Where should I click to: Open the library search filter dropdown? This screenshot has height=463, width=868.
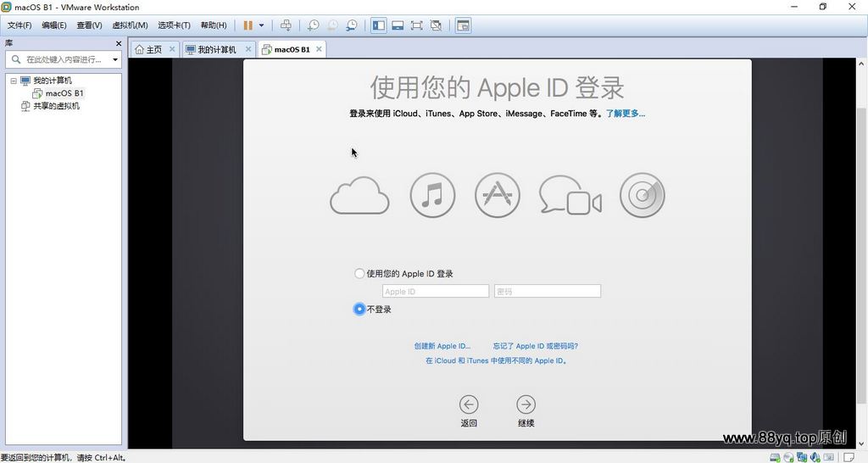pyautogui.click(x=115, y=59)
